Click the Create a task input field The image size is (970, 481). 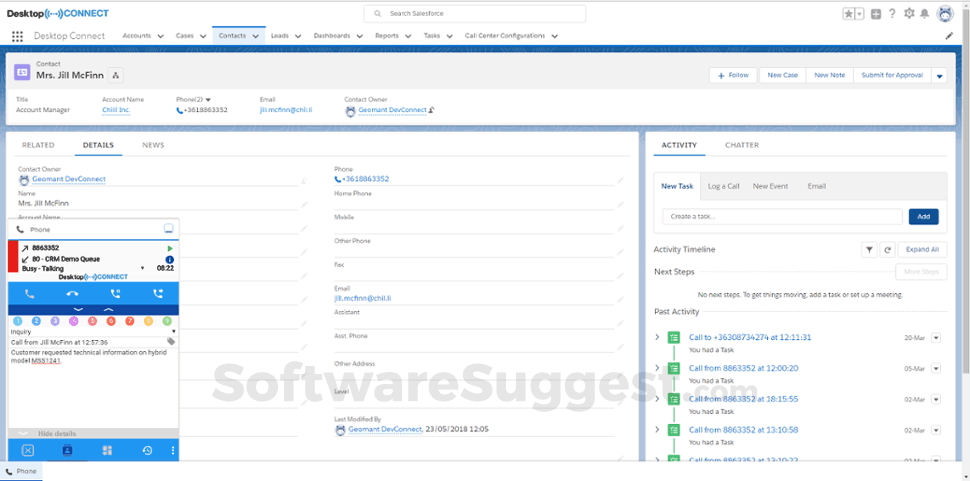(782, 217)
